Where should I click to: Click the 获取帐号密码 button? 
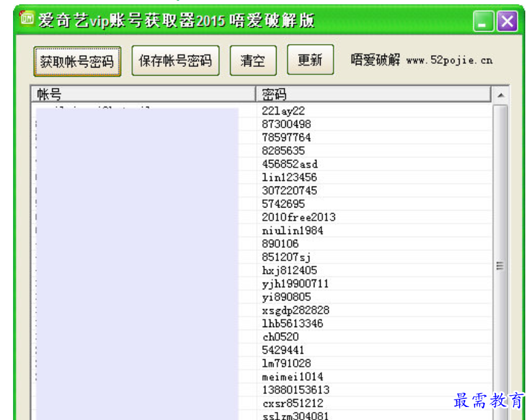point(78,61)
